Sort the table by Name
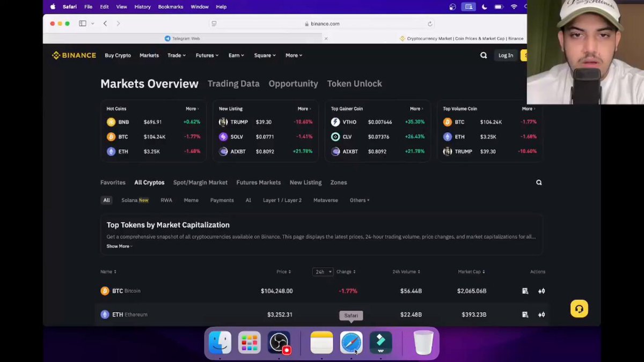Image resolution: width=644 pixels, height=362 pixels. (x=108, y=272)
